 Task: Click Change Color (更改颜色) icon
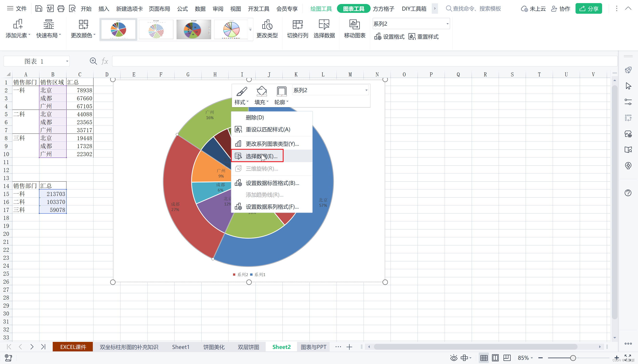[x=83, y=24]
